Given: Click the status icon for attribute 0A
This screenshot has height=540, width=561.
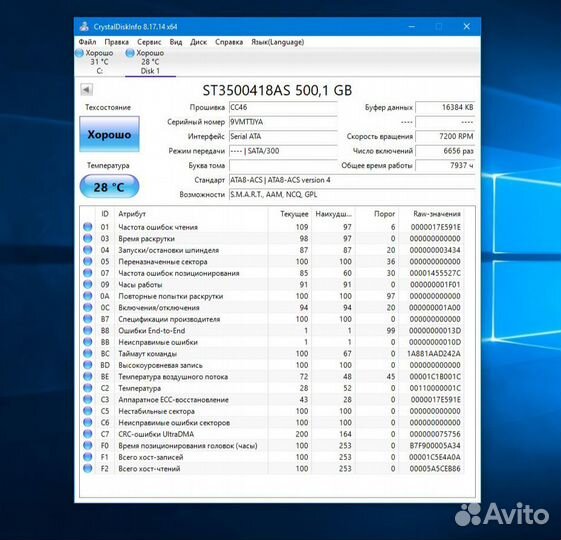Looking at the screenshot, I should point(88,296).
